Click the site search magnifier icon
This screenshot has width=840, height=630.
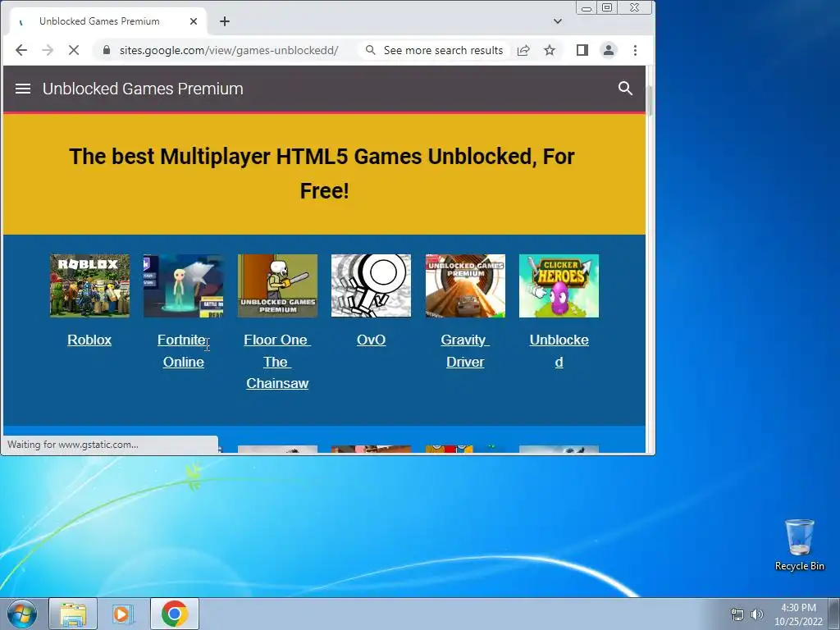point(625,89)
